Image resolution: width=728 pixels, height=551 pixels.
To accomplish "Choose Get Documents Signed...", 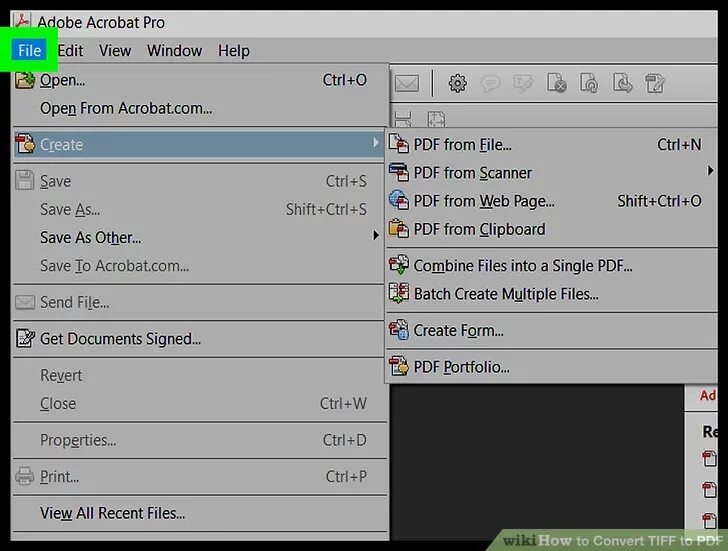I will click(200, 339).
